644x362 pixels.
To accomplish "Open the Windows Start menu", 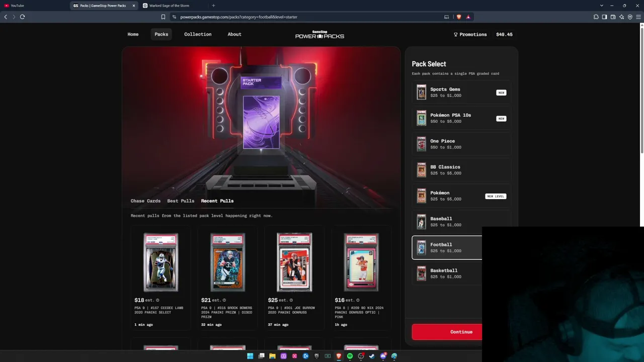I will click(x=250, y=356).
